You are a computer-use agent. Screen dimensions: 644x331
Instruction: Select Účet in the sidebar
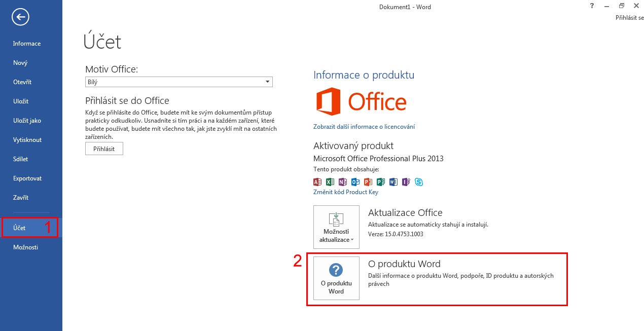tap(31, 228)
